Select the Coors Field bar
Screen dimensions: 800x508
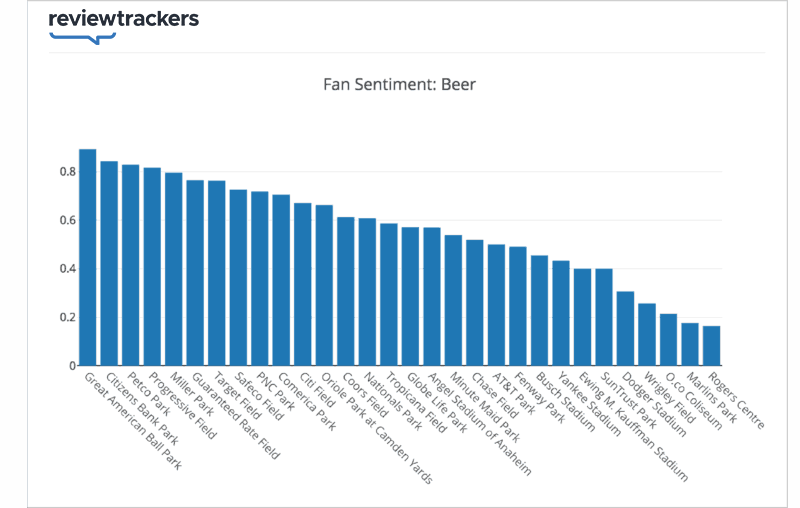point(346,291)
